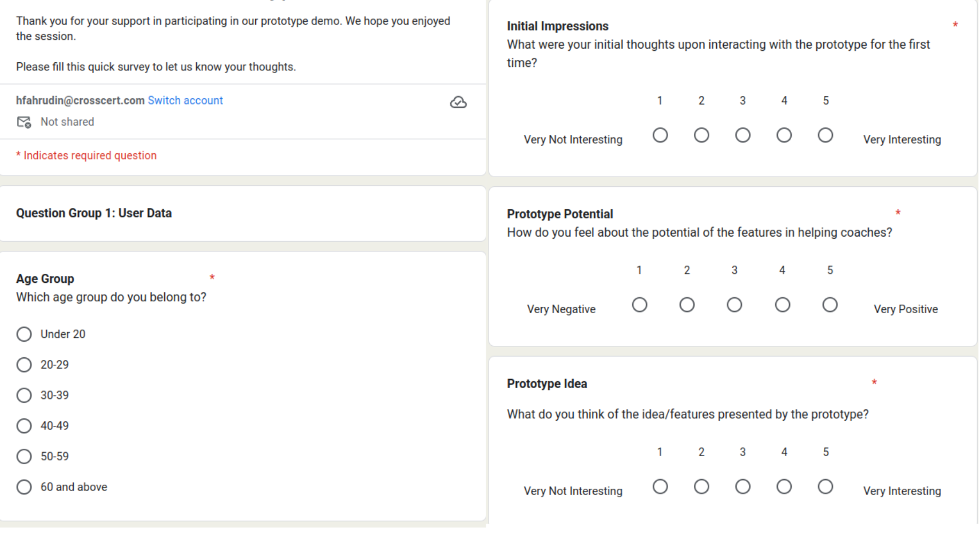Choose the 50-59 age group
The height and width of the screenshot is (535, 980).
[x=24, y=457]
